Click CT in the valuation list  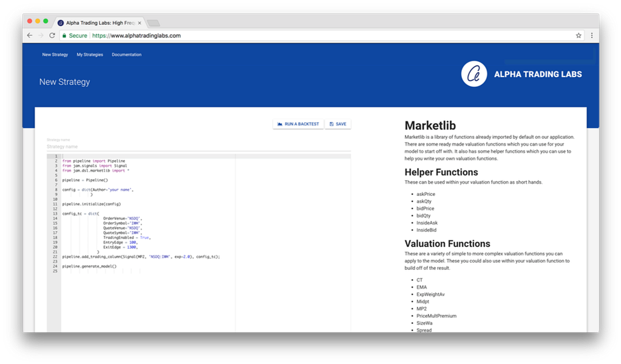tap(419, 280)
